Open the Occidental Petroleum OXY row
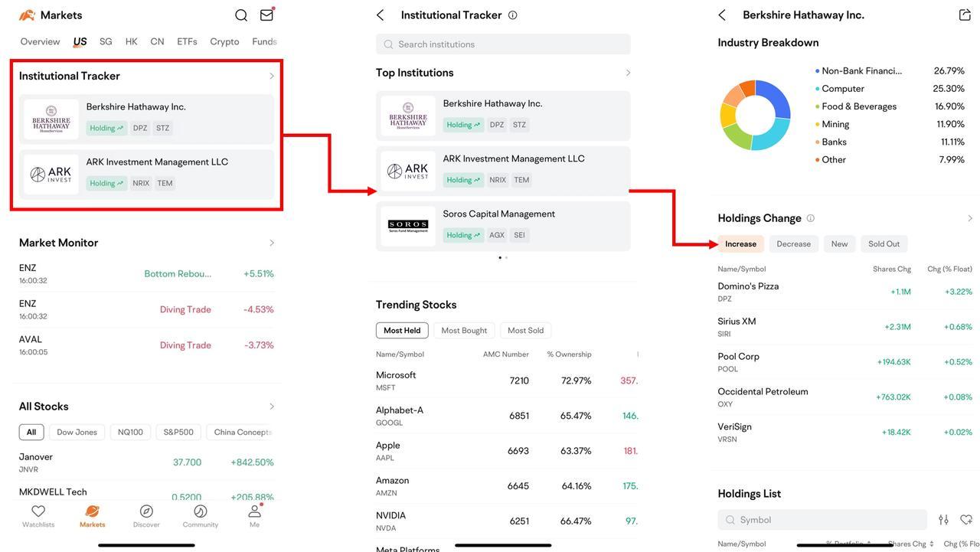Image resolution: width=980 pixels, height=552 pixels. pos(845,397)
